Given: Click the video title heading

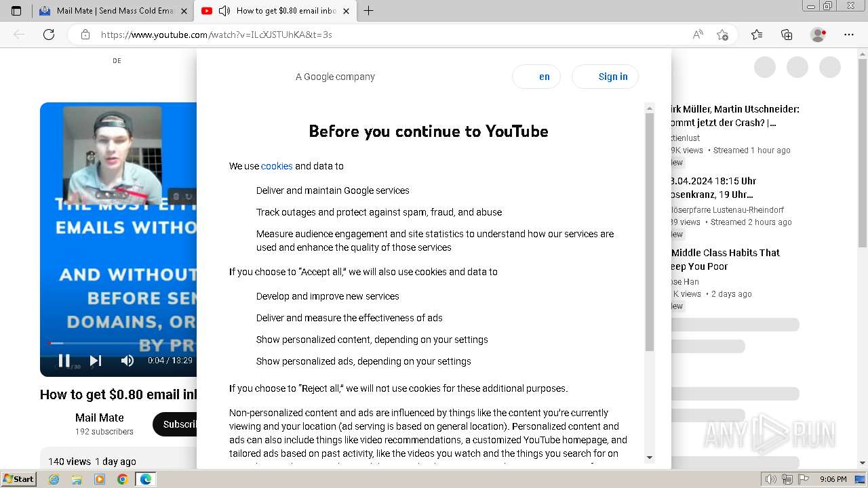Looking at the screenshot, I should pos(119,394).
